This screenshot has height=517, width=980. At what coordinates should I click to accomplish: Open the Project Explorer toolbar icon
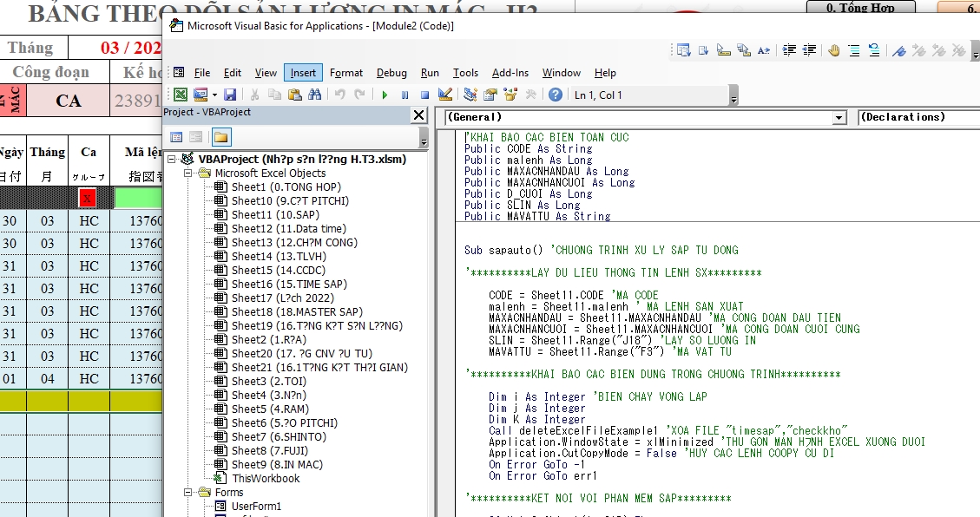470,95
